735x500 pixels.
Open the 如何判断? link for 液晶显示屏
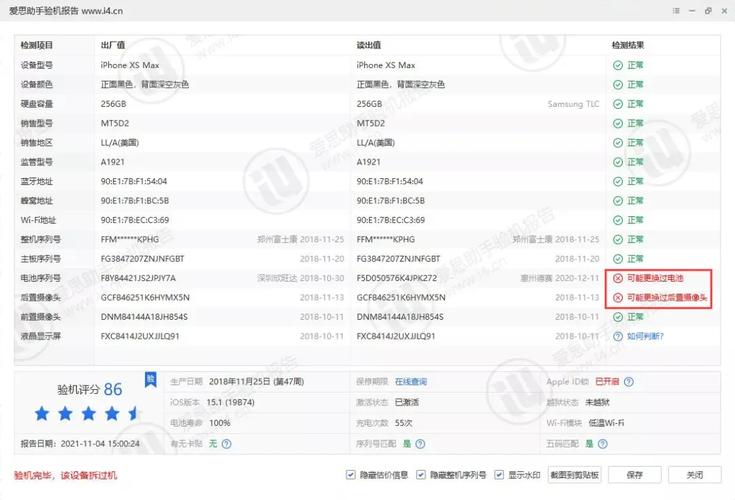pyautogui.click(x=645, y=336)
